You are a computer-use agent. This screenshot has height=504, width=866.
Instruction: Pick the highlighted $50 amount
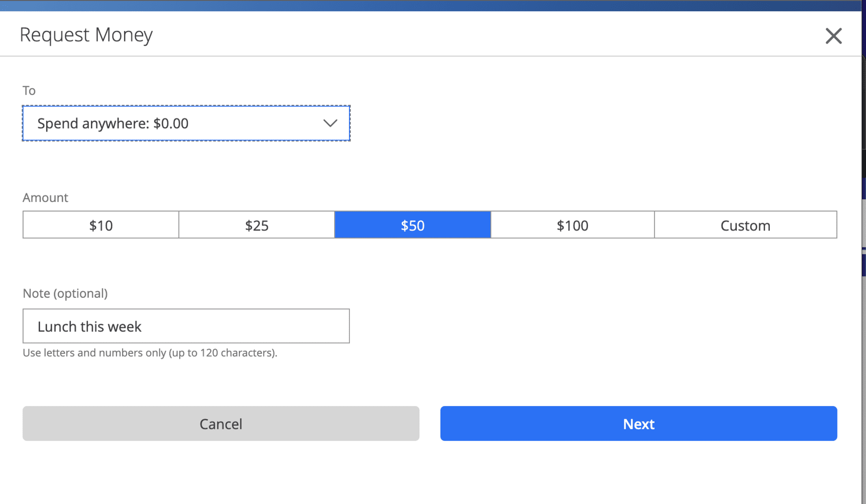[412, 225]
